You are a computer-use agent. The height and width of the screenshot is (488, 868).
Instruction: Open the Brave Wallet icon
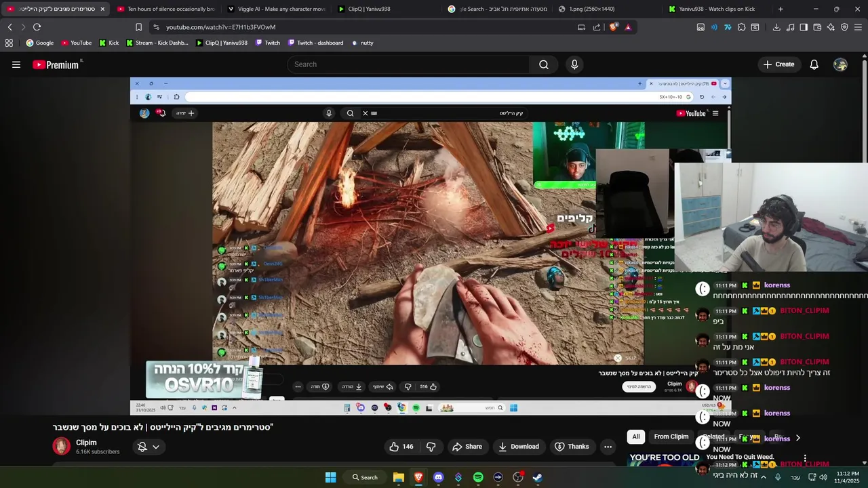[817, 27]
